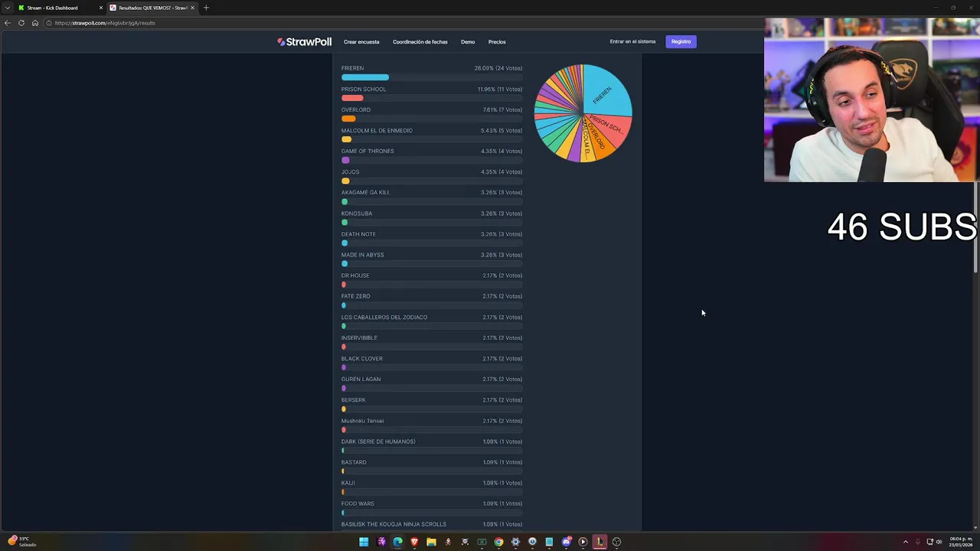Click the OVERLORD orange result bar
The width and height of the screenshot is (980, 551).
pos(348,119)
